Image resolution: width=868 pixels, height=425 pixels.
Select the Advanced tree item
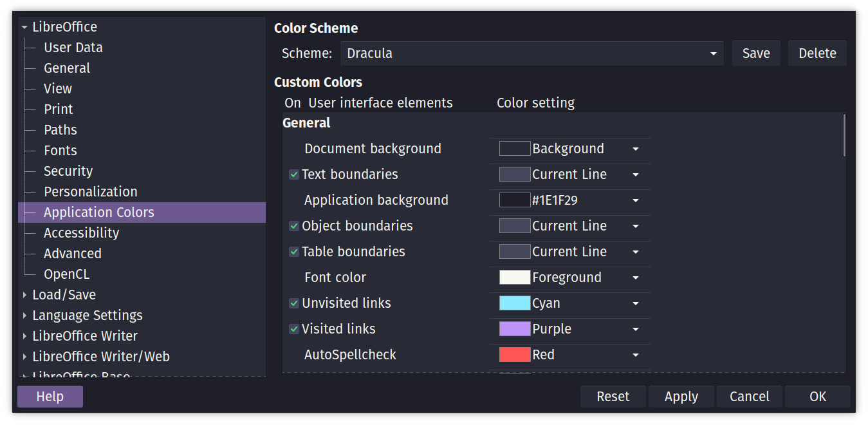[72, 254]
